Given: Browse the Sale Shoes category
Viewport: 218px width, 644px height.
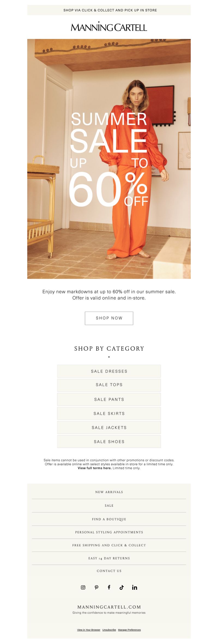Looking at the screenshot, I should (109, 442).
